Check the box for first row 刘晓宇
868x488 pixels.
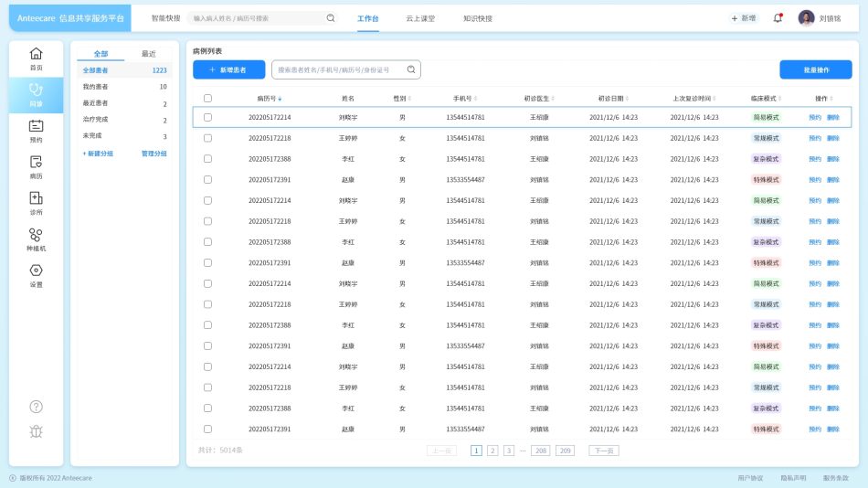click(207, 117)
